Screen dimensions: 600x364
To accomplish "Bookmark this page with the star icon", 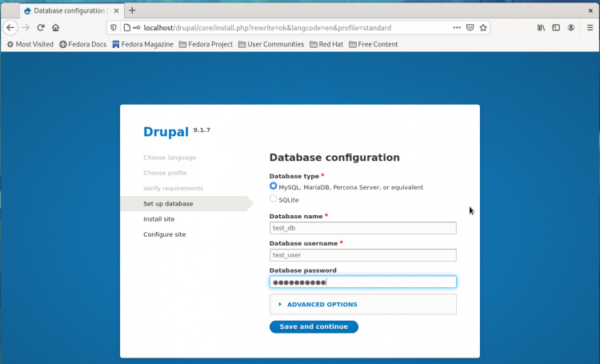I will pos(483,27).
